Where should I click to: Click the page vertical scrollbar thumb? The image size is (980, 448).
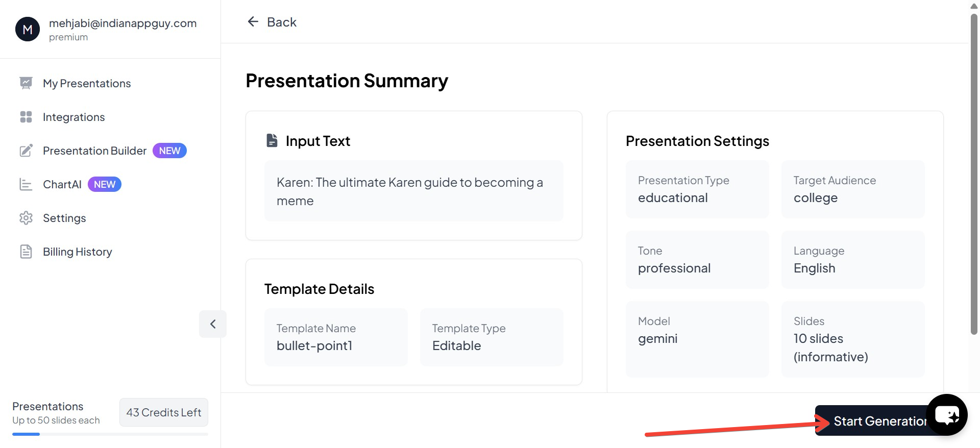click(974, 173)
